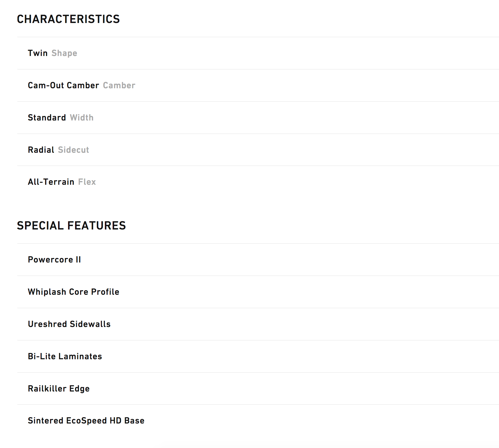Click the II numeral after Powercore
The width and height of the screenshot is (499, 448).
tap(78, 260)
